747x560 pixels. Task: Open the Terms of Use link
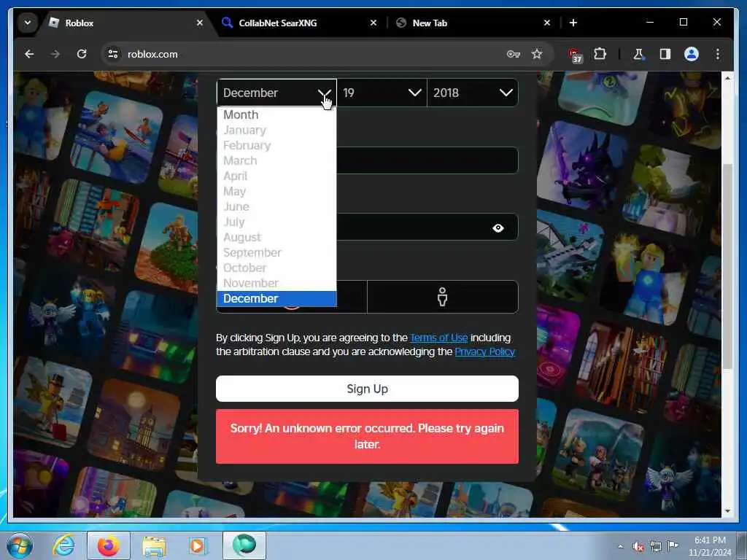[x=438, y=338]
